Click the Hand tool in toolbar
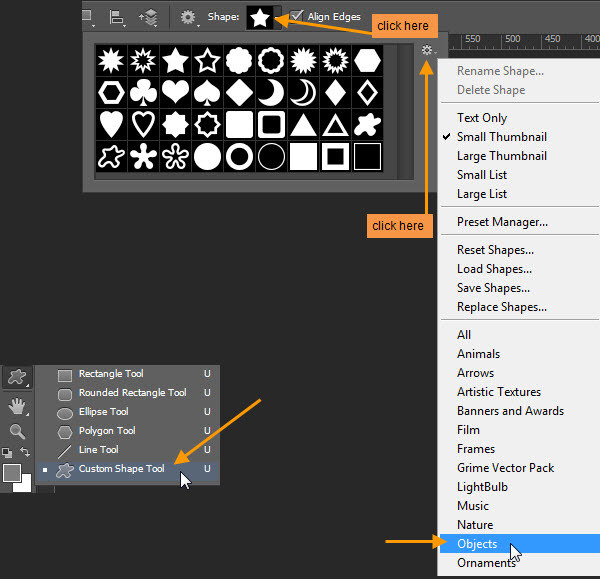 pyautogui.click(x=16, y=406)
